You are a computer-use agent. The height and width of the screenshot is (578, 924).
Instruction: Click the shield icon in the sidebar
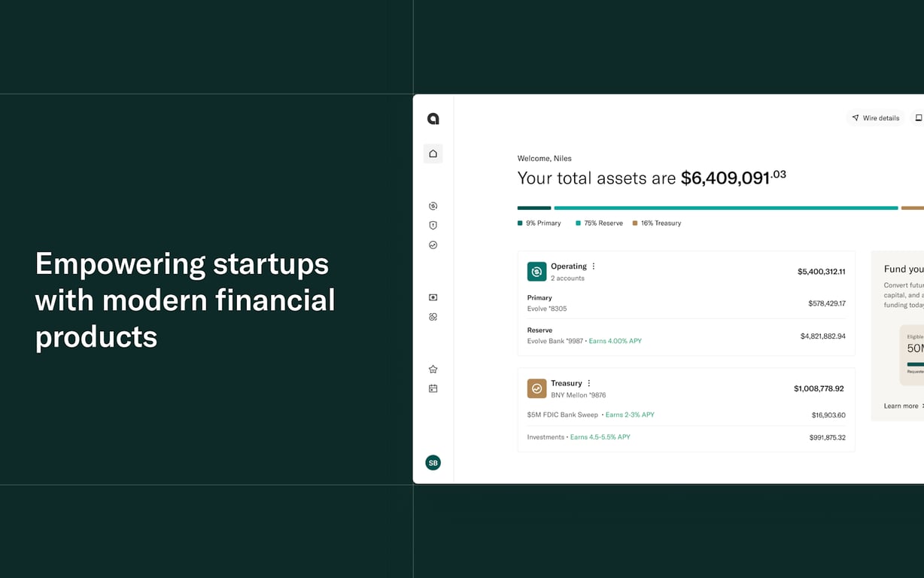[433, 225]
